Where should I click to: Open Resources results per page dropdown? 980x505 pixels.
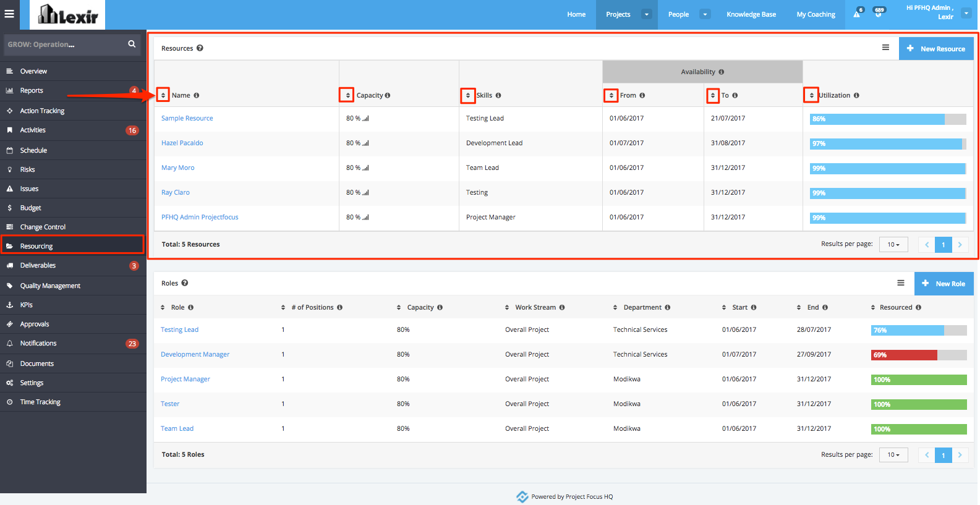coord(893,245)
